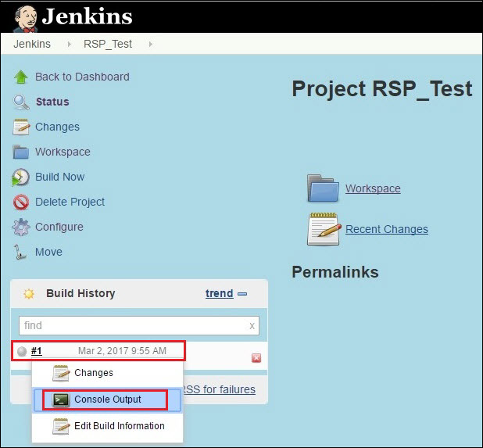Viewport: 483px width, 448px height.
Task: Open the Workspace sidebar link
Action: (63, 152)
